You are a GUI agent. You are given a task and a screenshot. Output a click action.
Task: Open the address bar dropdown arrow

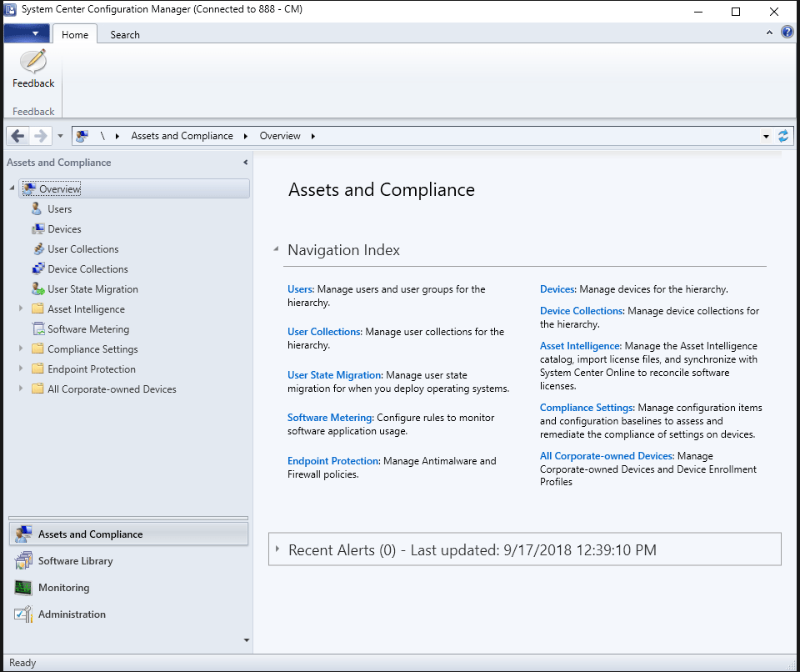pyautogui.click(x=766, y=137)
